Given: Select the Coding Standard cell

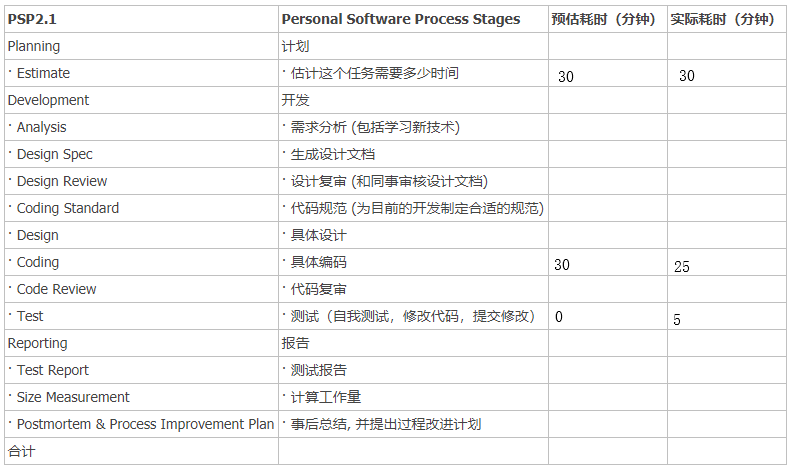Looking at the screenshot, I should [x=67, y=208].
